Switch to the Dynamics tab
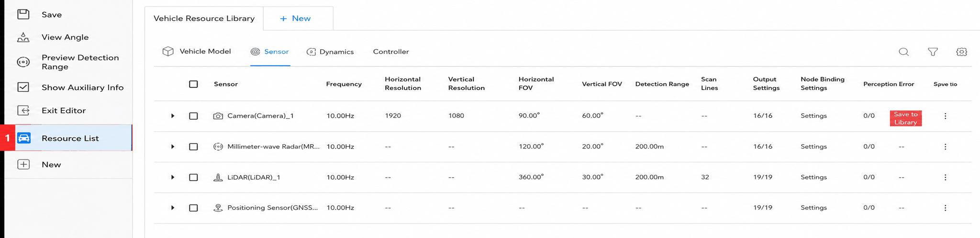The width and height of the screenshot is (980, 238). coord(330,52)
